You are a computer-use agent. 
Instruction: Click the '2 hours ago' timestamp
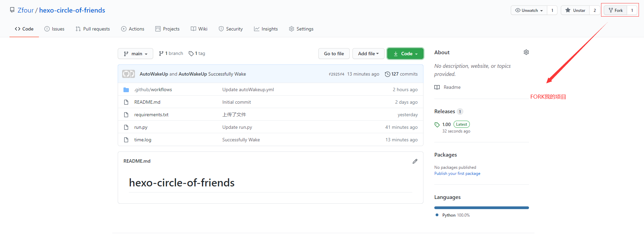405,89
